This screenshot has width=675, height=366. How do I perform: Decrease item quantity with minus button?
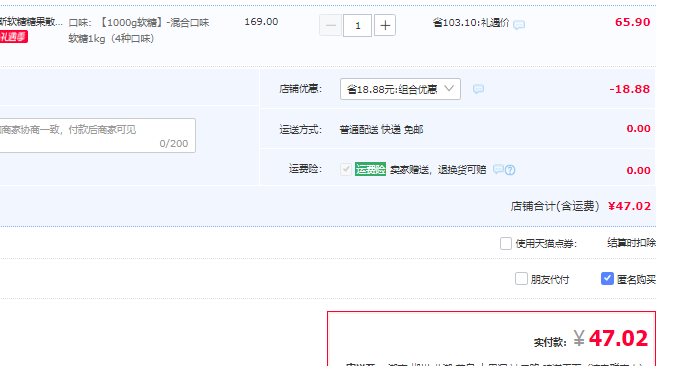(x=330, y=25)
